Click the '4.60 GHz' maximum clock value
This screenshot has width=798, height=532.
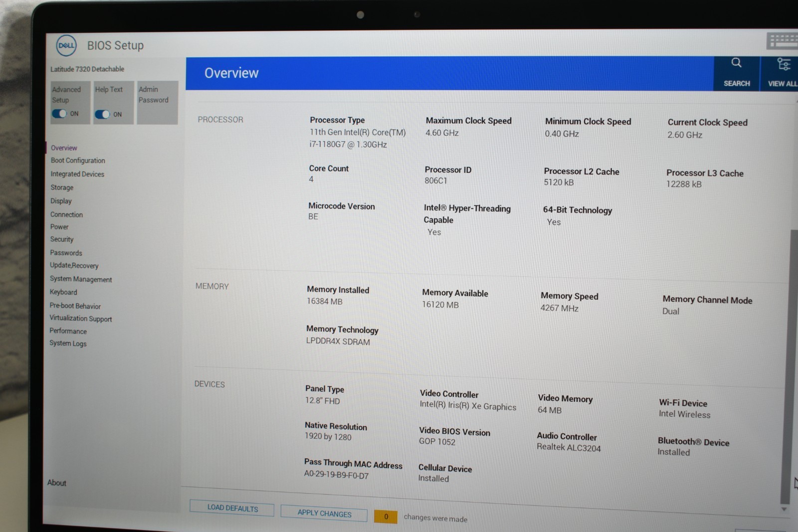point(442,133)
